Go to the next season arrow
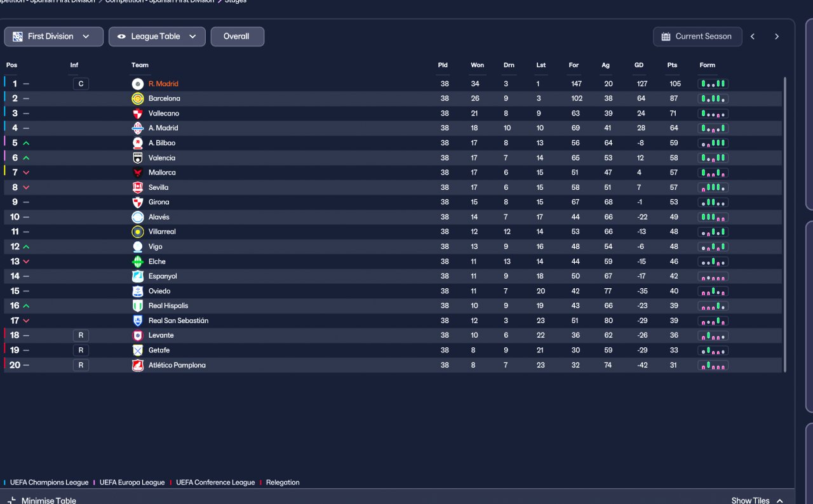Viewport: 813px width, 504px height. click(x=776, y=37)
